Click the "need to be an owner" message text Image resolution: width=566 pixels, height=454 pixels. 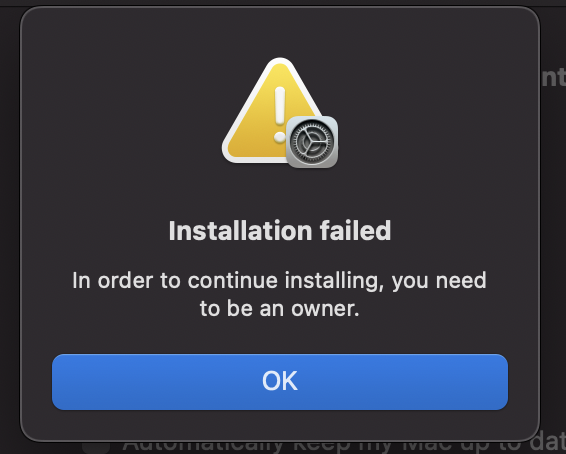[x=280, y=294]
